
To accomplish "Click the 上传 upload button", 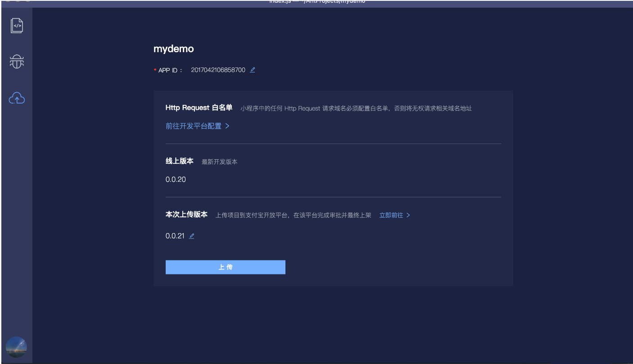I will coord(225,267).
